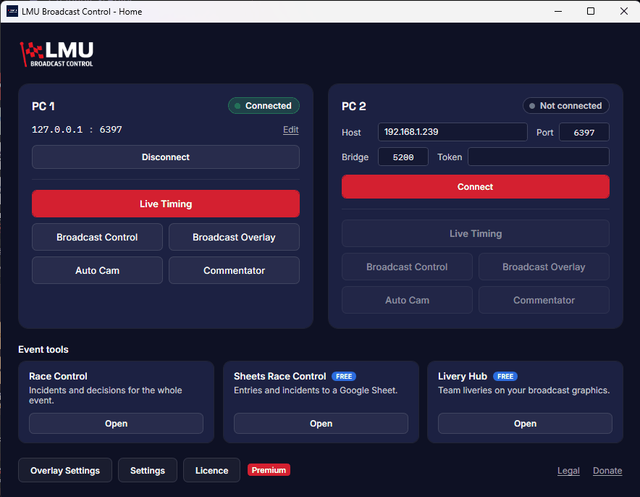Edit the PC 1 address

click(x=291, y=130)
